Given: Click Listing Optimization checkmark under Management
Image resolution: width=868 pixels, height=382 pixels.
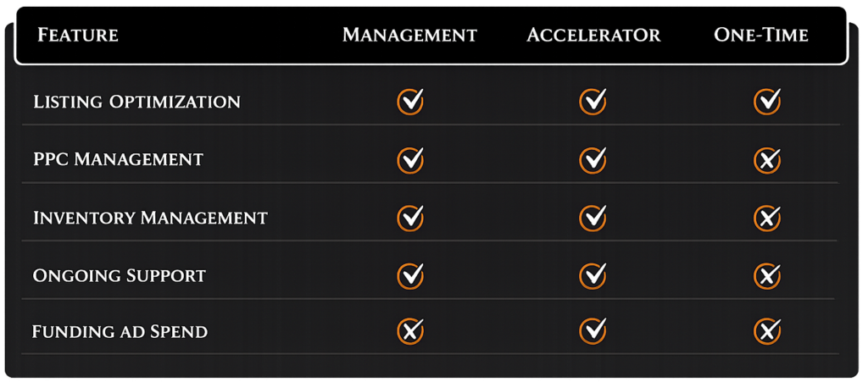Looking at the screenshot, I should 410,102.
